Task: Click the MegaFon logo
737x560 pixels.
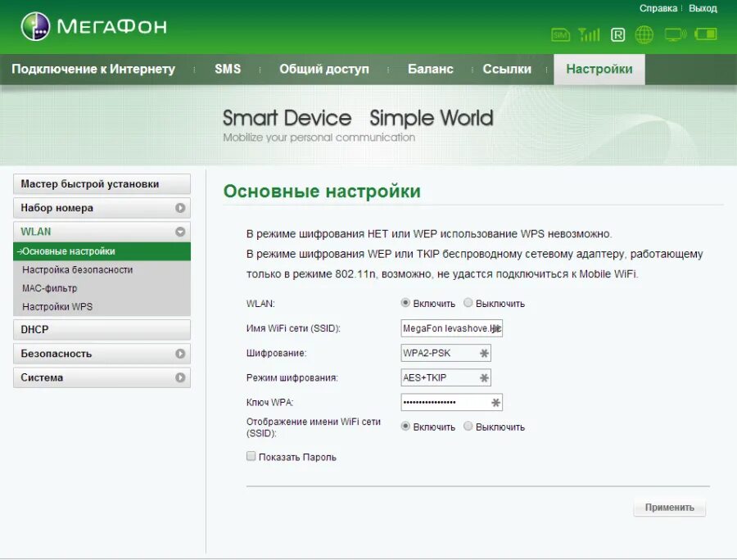Action: 94,26
